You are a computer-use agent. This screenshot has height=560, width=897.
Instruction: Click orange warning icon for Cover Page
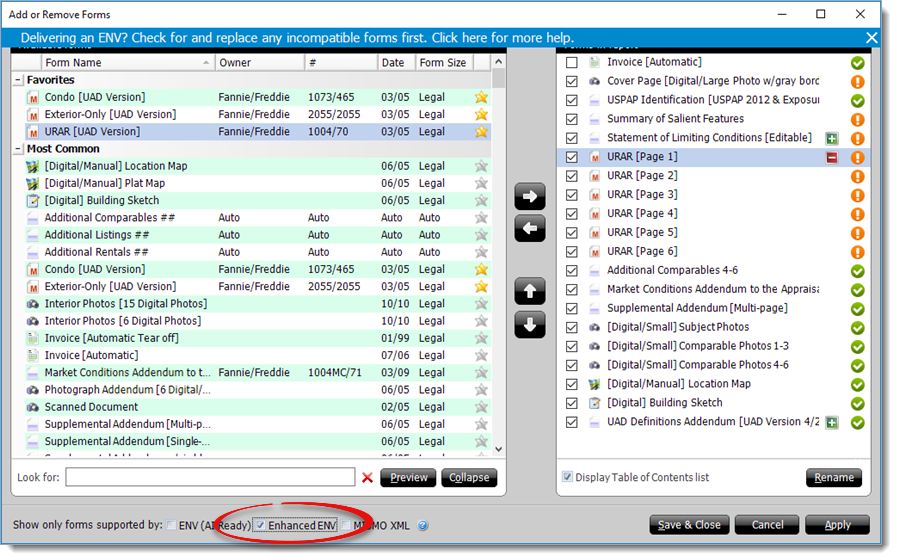858,82
